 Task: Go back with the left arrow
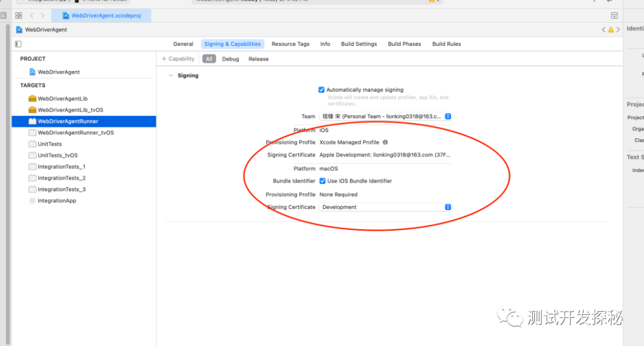[x=32, y=16]
